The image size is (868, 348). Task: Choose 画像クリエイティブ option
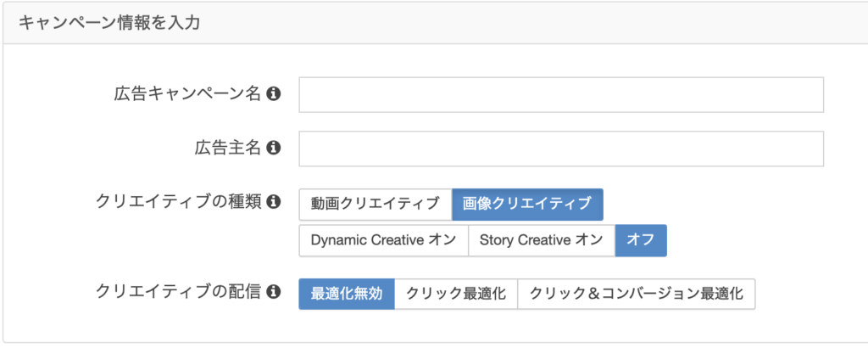pos(527,205)
